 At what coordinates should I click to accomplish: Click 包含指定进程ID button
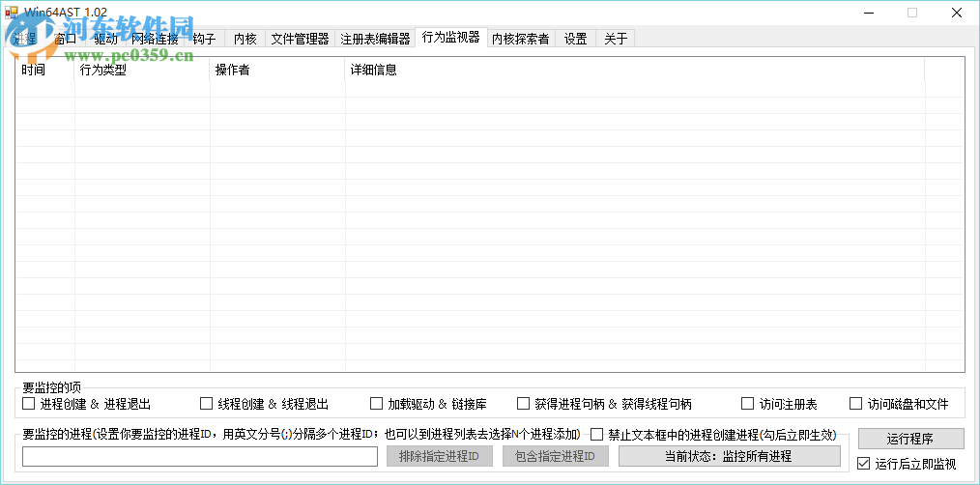(x=556, y=456)
